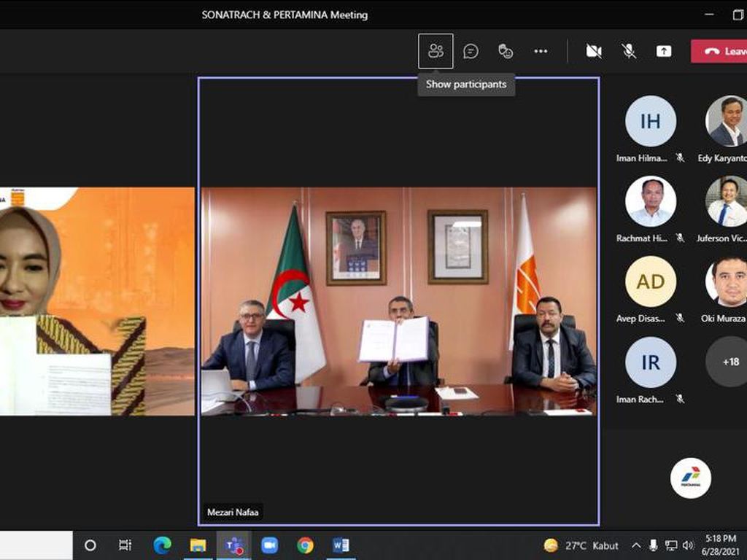Viewport: 747px width, 560px height.
Task: Open Cortana circle in the taskbar
Action: click(x=90, y=545)
